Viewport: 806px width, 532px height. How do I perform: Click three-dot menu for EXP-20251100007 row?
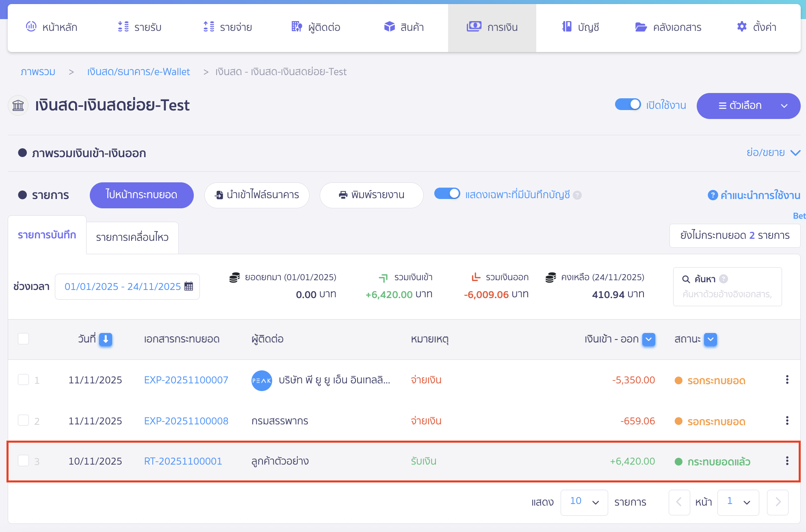787,380
